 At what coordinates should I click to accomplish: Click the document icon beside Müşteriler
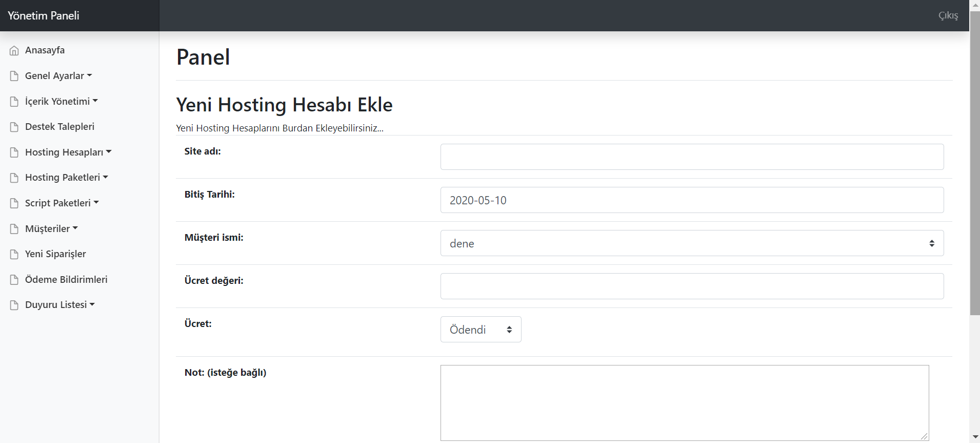pos(14,229)
